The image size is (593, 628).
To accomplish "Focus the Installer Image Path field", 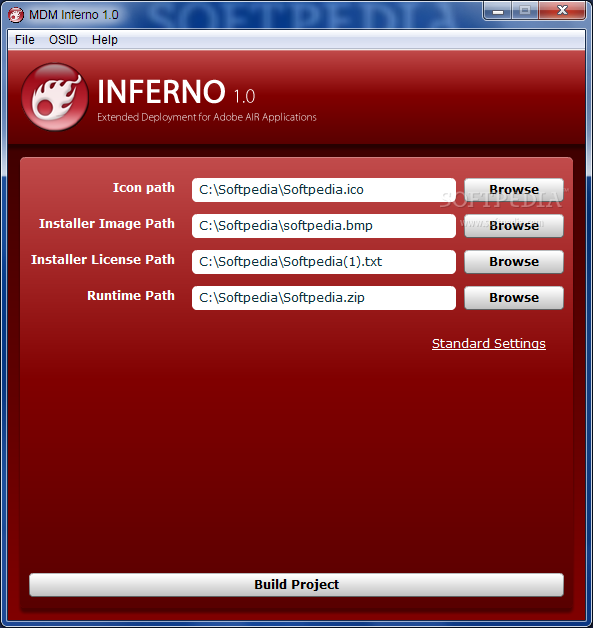I will (324, 226).
